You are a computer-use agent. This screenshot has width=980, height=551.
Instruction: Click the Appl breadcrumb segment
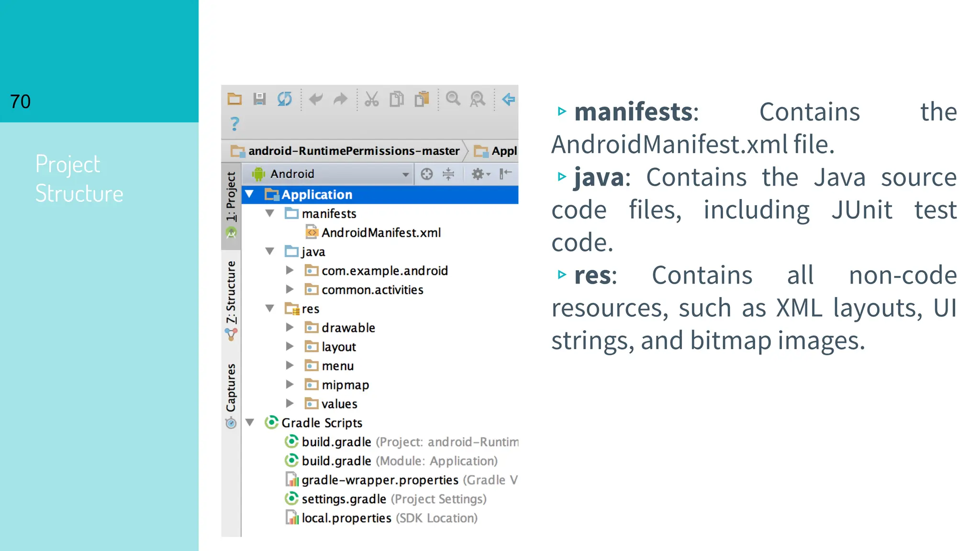496,151
